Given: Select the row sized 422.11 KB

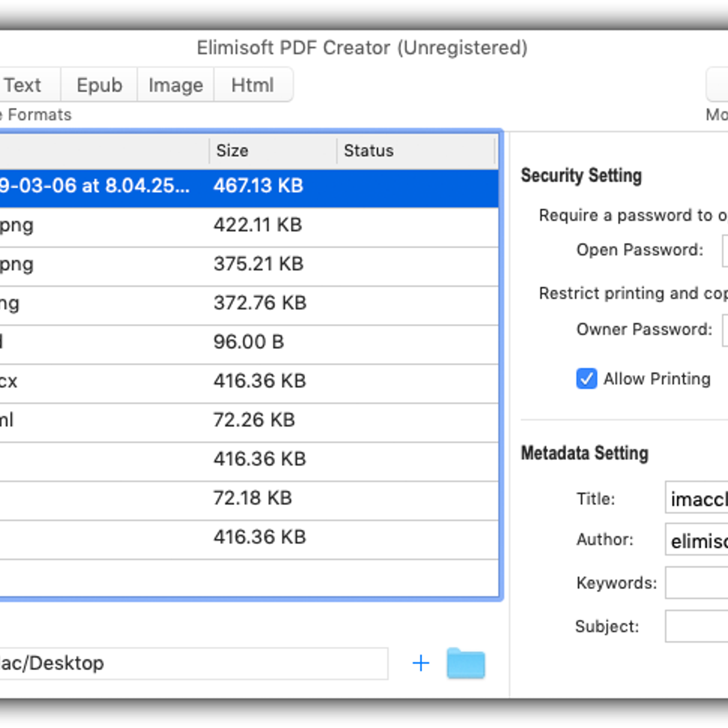Looking at the screenshot, I should (249, 227).
